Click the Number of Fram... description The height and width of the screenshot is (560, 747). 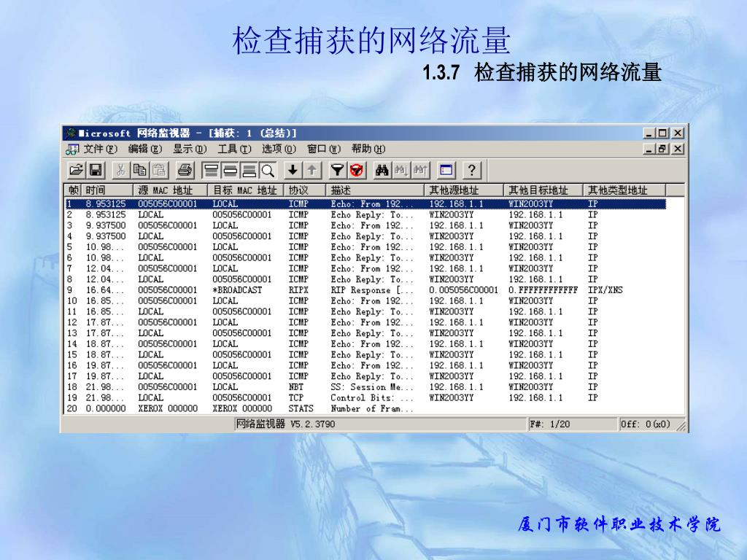click(372, 408)
